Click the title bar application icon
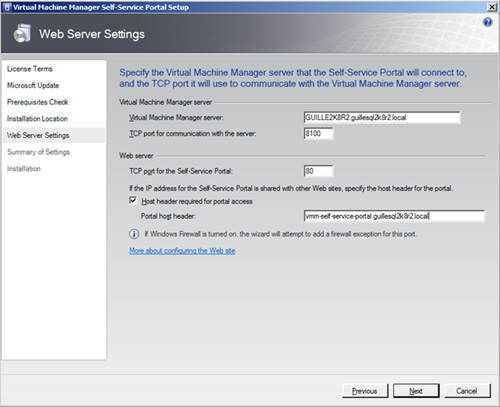The image size is (500, 407). (x=7, y=7)
